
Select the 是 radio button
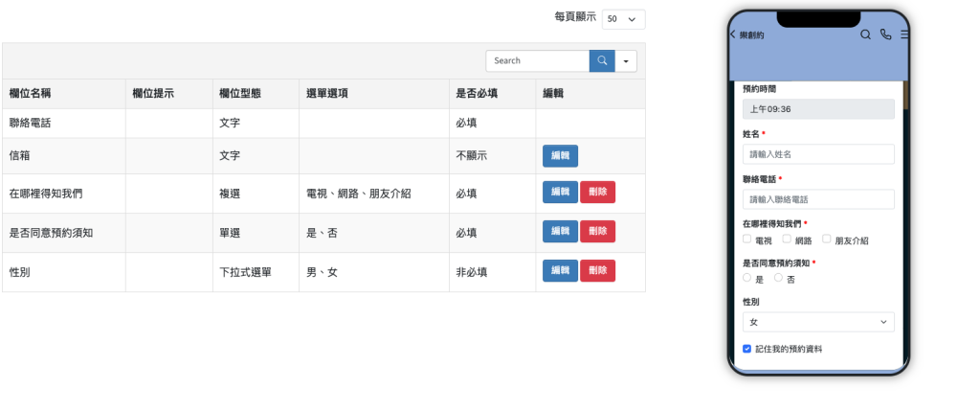[747, 278]
